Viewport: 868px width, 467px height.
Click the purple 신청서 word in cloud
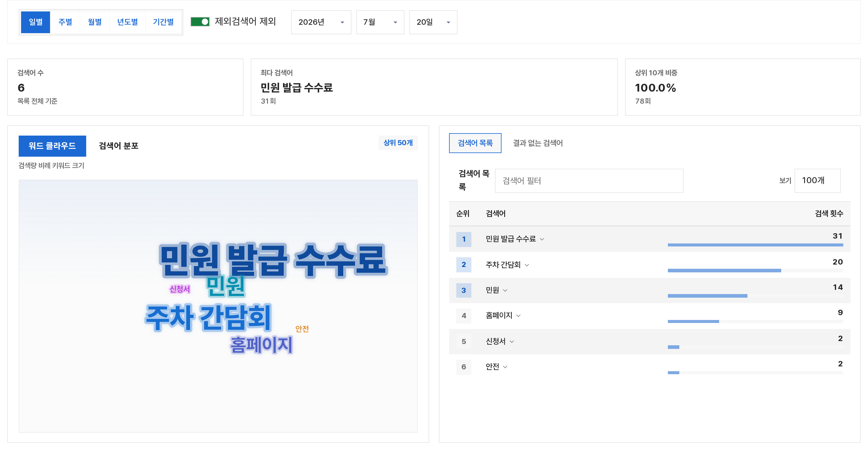coord(180,289)
